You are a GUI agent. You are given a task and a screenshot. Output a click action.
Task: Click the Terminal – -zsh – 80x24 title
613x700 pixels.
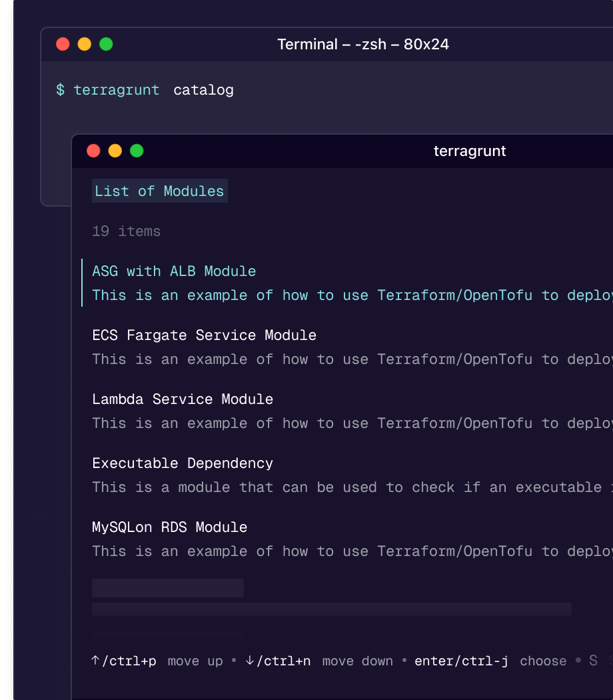tap(363, 44)
